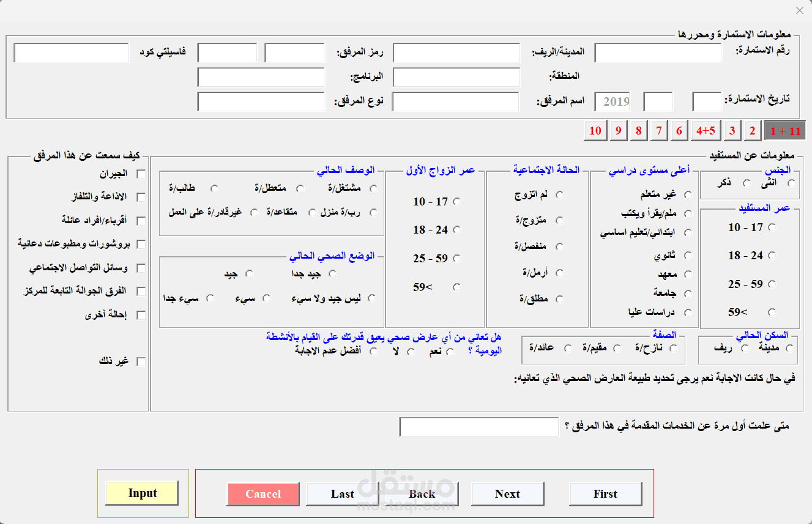This screenshot has height=524, width=812.
Task: Tick the الاذاعة والتلفاز checkbox
Action: point(141,197)
